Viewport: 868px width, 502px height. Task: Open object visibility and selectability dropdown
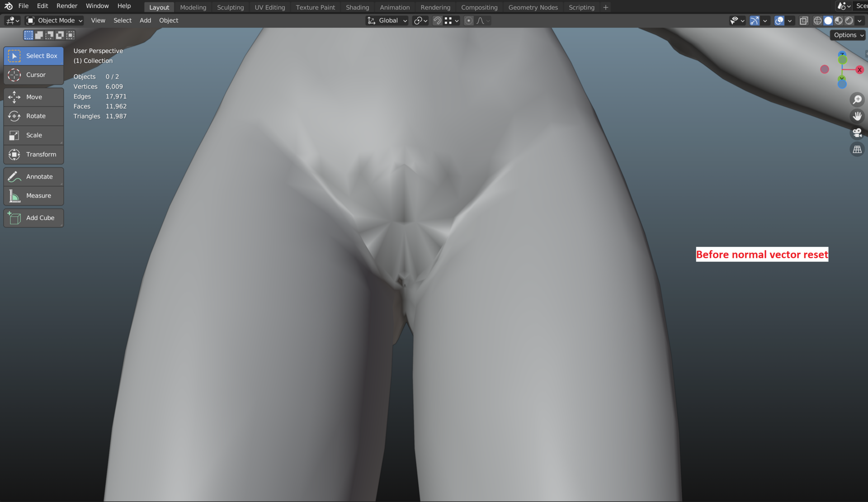[x=737, y=21]
